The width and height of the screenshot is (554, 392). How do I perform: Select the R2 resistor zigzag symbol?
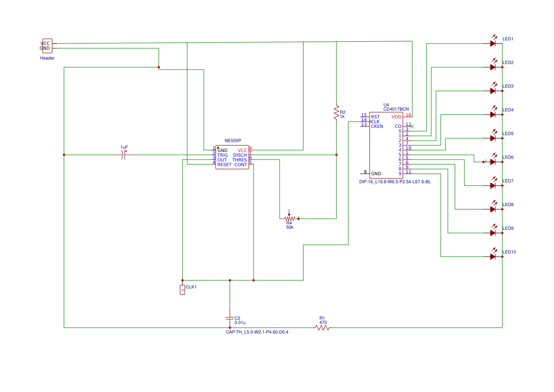tap(336, 112)
